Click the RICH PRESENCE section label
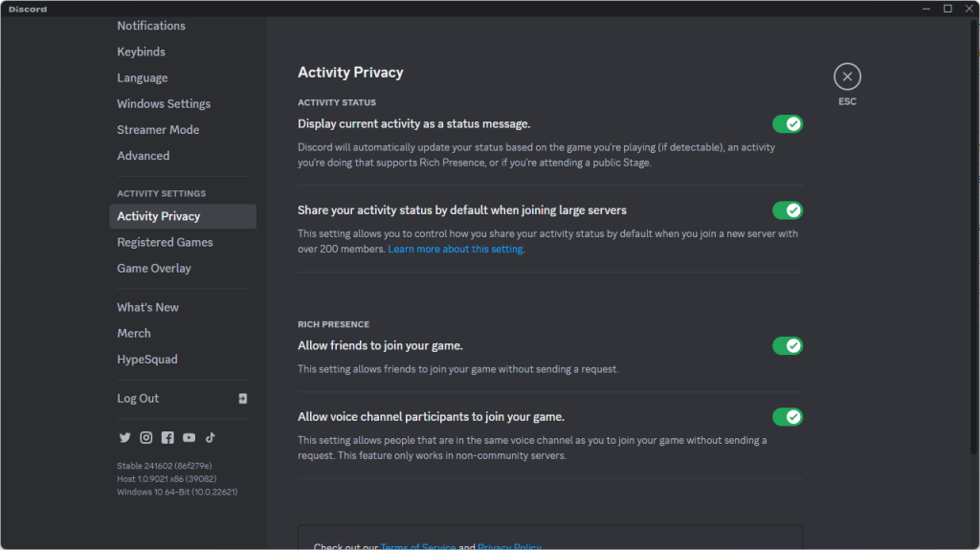 coord(333,324)
